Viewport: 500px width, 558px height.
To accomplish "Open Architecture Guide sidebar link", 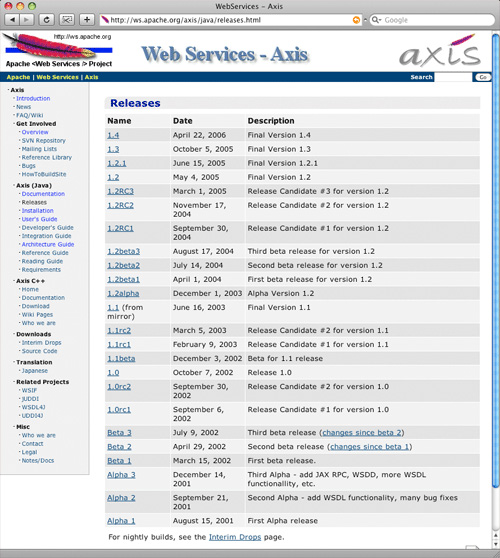I will [48, 244].
